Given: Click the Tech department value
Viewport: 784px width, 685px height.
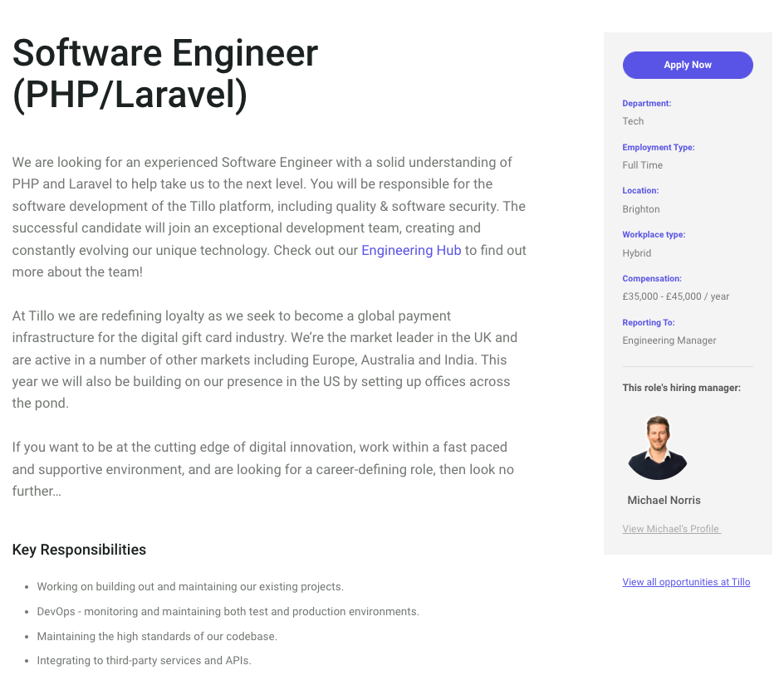Looking at the screenshot, I should (633, 121).
